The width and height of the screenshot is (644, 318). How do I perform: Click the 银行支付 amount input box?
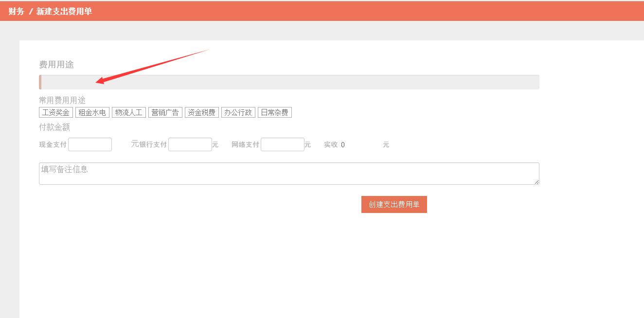(x=190, y=144)
